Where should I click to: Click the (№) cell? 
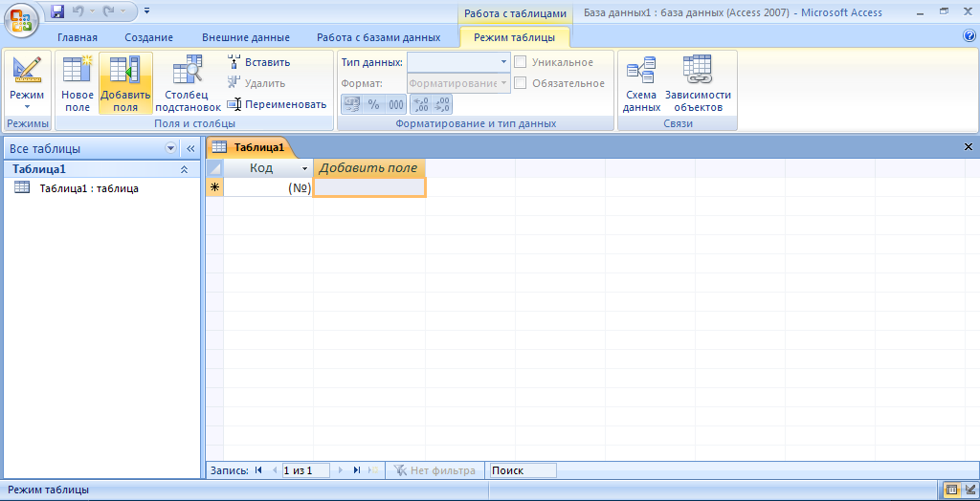click(268, 187)
